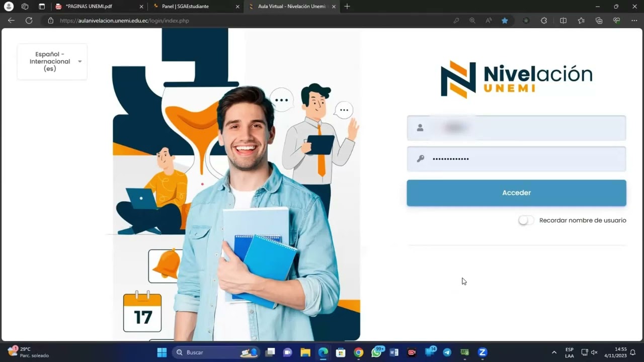Toggle Edge split screen icon
The width and height of the screenshot is (644, 362).
pos(563,21)
